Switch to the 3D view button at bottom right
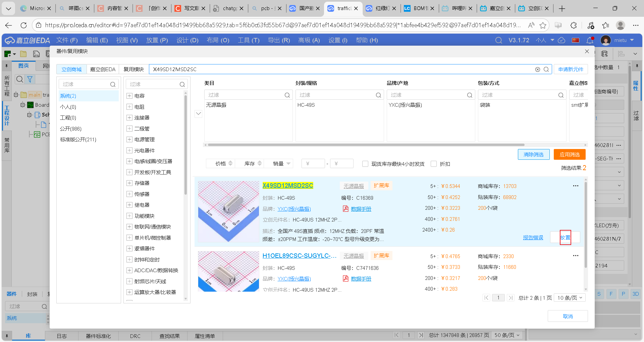 (635, 294)
